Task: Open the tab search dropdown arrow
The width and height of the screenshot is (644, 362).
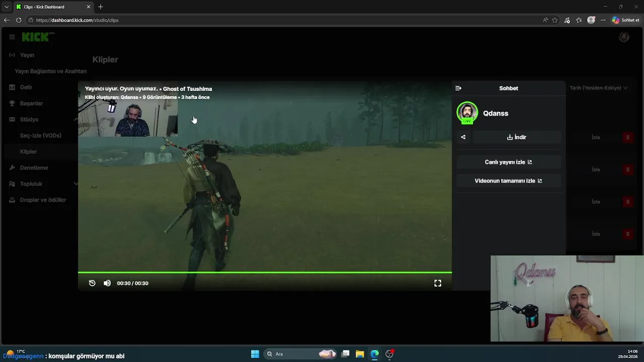Action: tap(6, 7)
